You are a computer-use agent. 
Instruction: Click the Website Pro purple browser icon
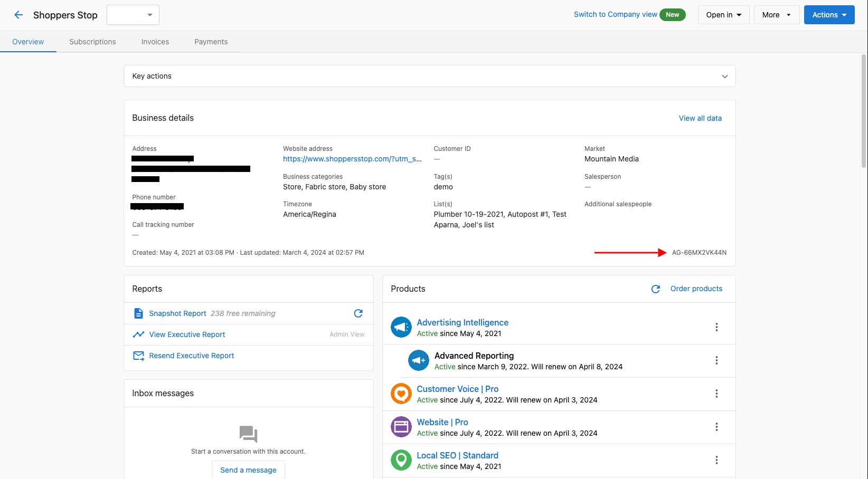pyautogui.click(x=401, y=427)
